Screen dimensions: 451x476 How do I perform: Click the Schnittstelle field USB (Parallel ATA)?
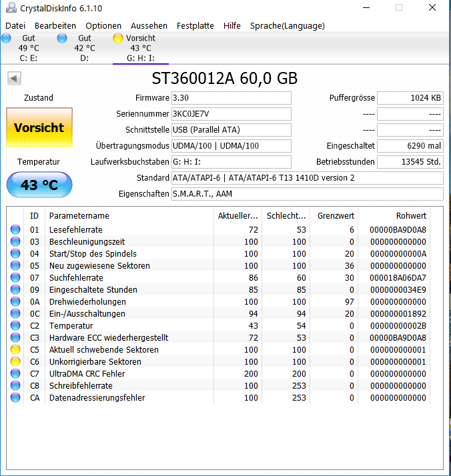coord(232,130)
